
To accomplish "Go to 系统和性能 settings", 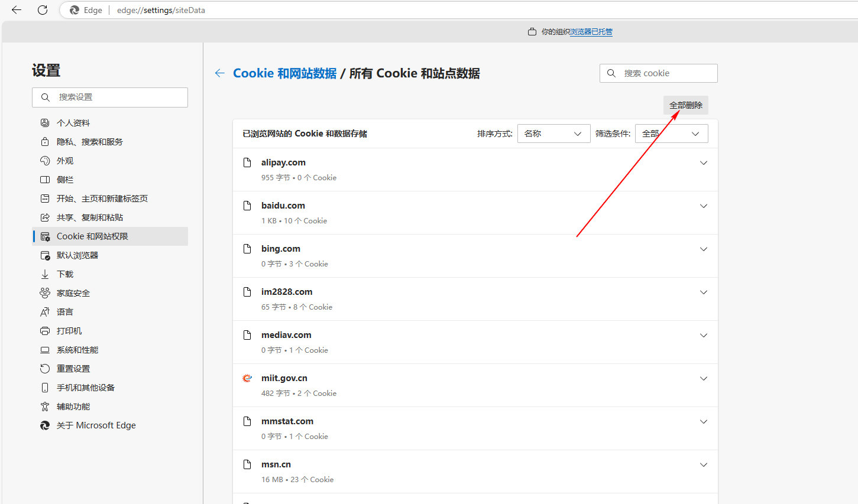I will 110,350.
